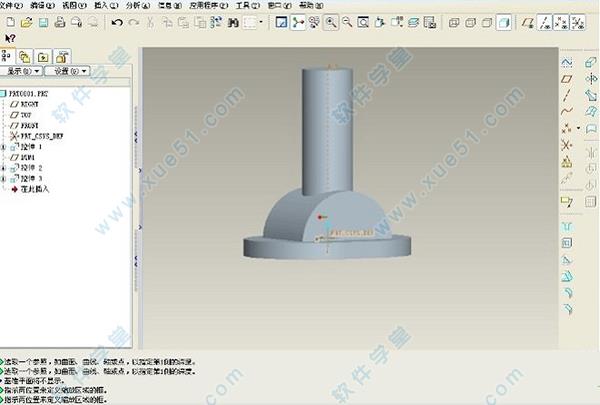Switch to the Favorites navigator tab
The width and height of the screenshot is (600, 405).
tap(43, 57)
